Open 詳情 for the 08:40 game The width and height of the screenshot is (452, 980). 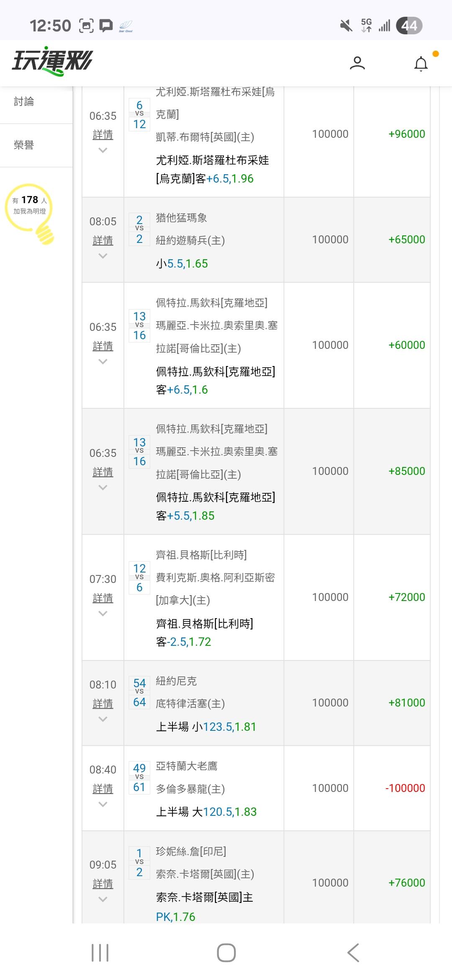click(103, 789)
